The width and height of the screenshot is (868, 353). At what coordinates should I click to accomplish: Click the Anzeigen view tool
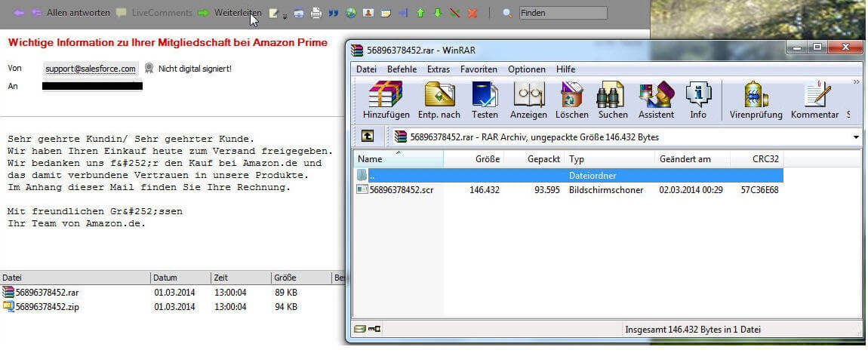(528, 100)
